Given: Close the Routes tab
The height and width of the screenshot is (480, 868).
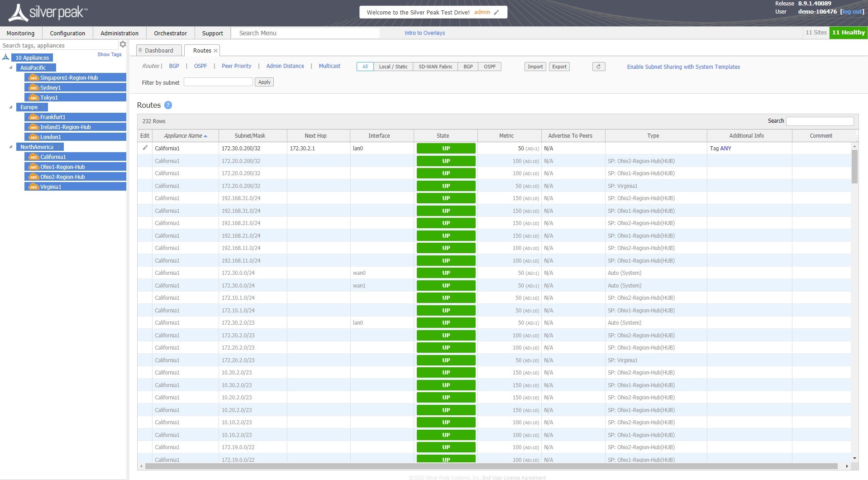Looking at the screenshot, I should [216, 51].
